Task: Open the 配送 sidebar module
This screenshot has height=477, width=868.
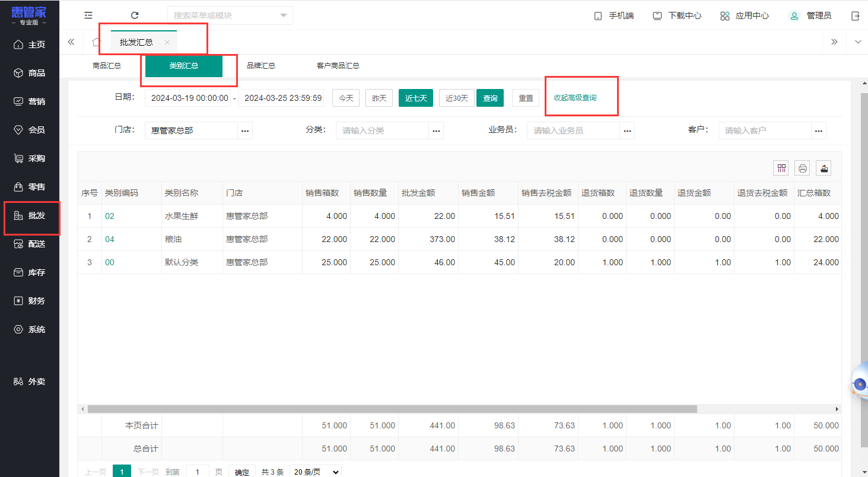Action: [x=30, y=244]
